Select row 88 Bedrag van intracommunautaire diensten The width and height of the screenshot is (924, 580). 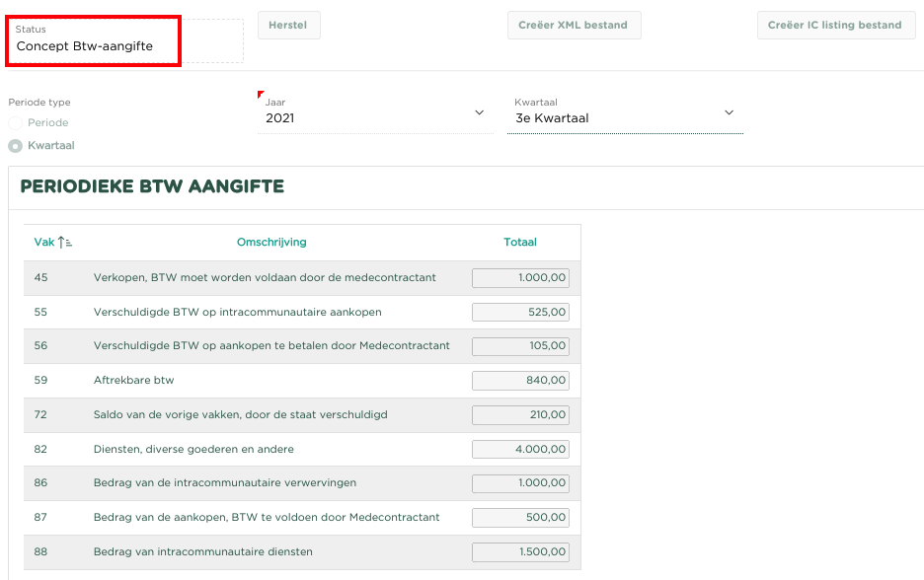pos(302,552)
